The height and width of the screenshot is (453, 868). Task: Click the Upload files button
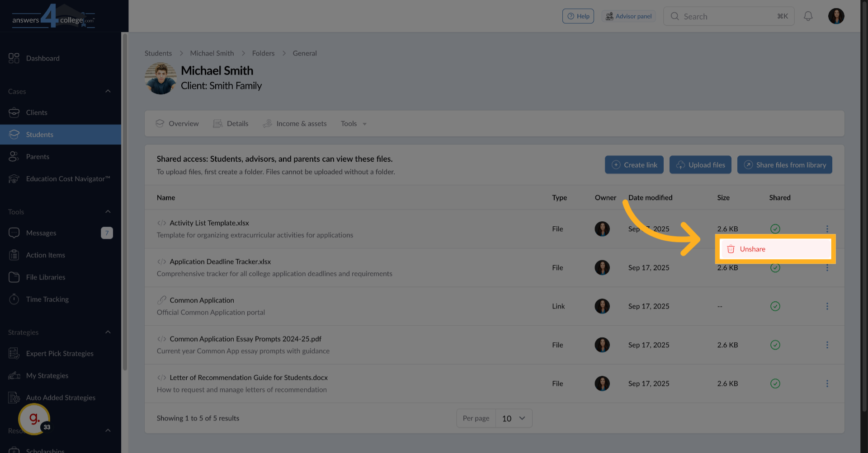point(700,165)
